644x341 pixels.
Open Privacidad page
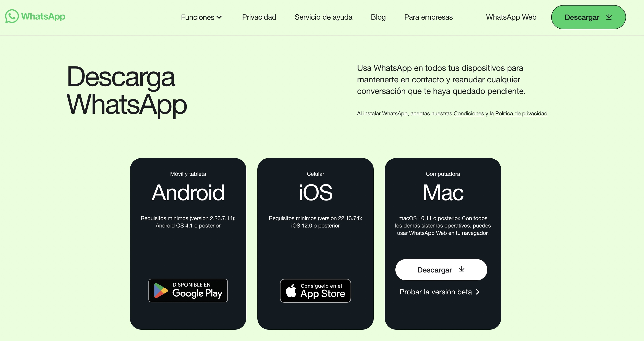coord(259,17)
